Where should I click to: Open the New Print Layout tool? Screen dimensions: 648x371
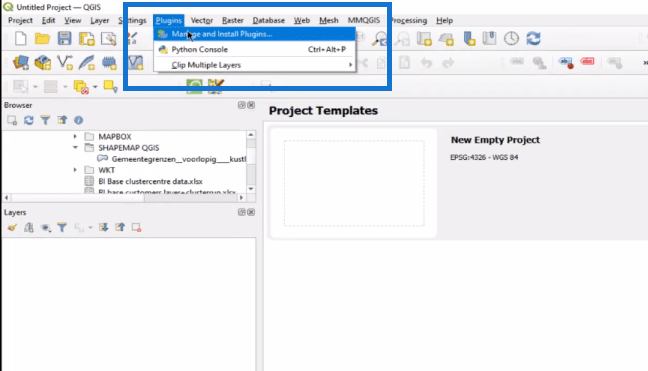click(x=87, y=39)
